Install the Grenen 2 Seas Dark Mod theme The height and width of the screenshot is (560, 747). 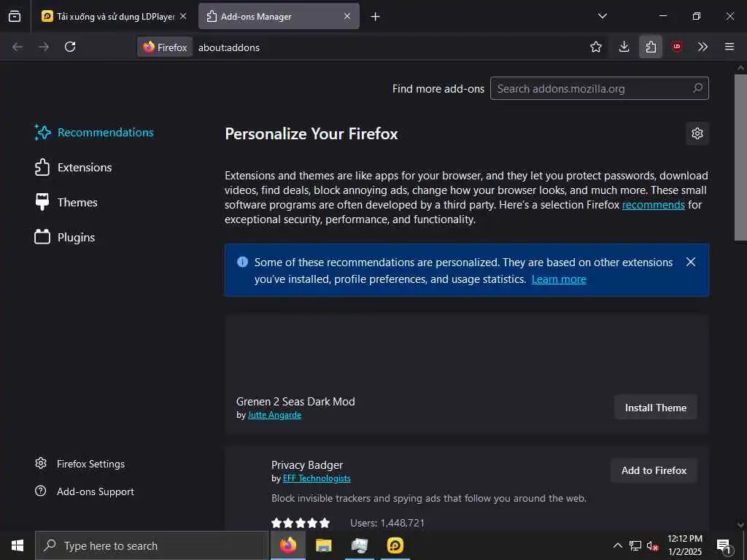coord(656,408)
